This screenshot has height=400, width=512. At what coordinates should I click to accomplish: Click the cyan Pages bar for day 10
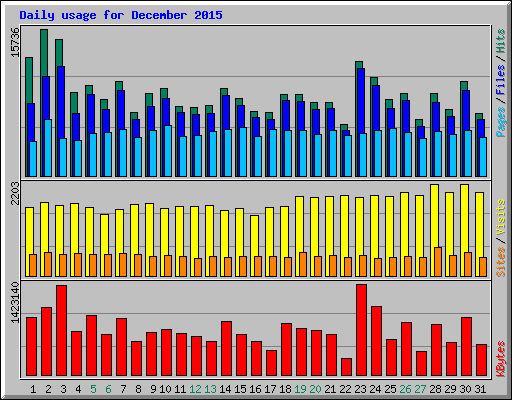click(168, 151)
